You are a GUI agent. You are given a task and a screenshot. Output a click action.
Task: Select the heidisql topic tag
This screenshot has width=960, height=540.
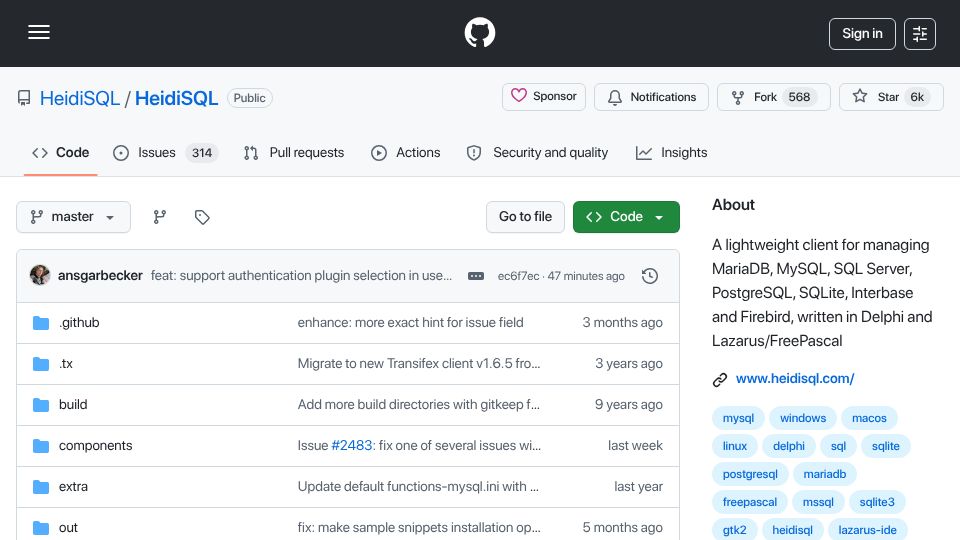tap(792, 530)
